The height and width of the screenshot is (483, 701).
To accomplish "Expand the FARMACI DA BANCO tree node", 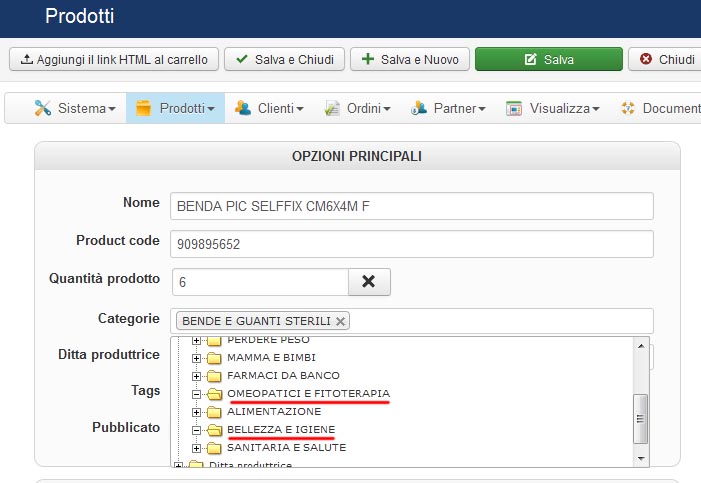I will 196,376.
